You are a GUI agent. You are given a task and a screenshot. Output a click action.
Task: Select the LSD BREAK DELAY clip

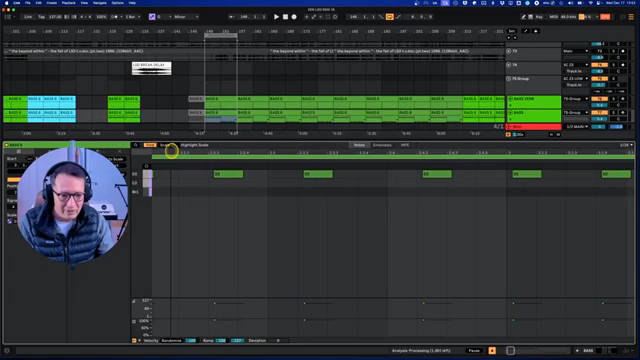coord(151,68)
